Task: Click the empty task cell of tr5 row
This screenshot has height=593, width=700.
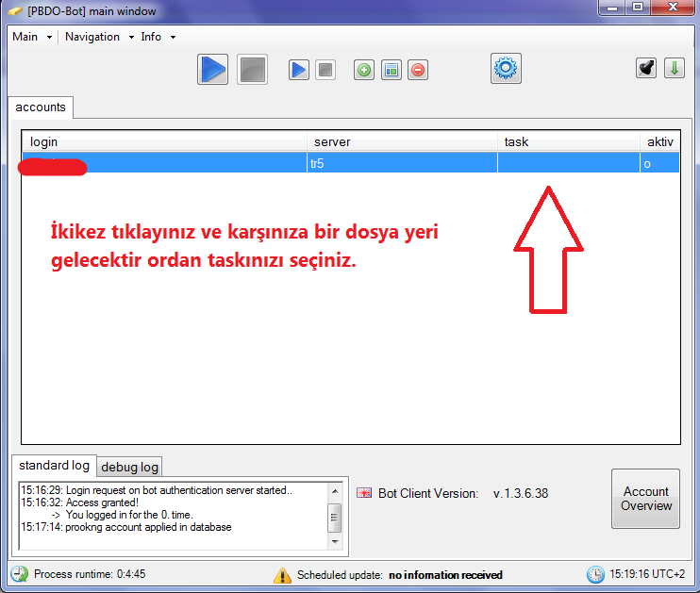Action: point(569,163)
